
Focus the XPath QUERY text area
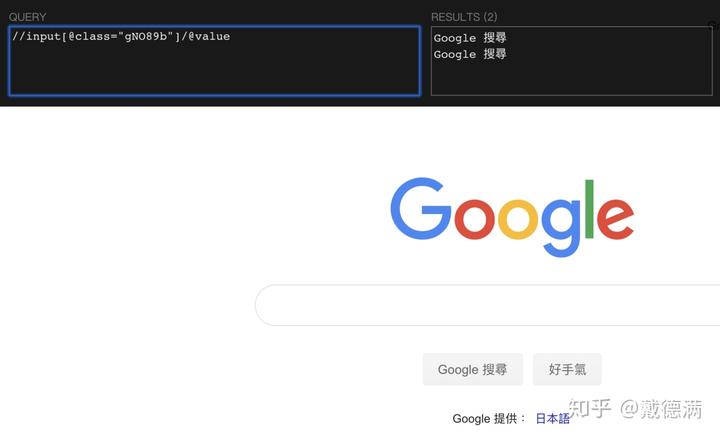(x=214, y=61)
